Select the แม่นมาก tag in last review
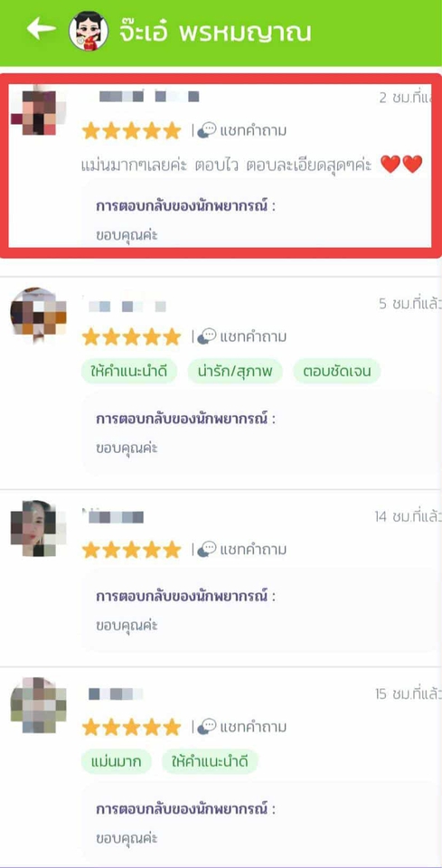 tap(116, 761)
